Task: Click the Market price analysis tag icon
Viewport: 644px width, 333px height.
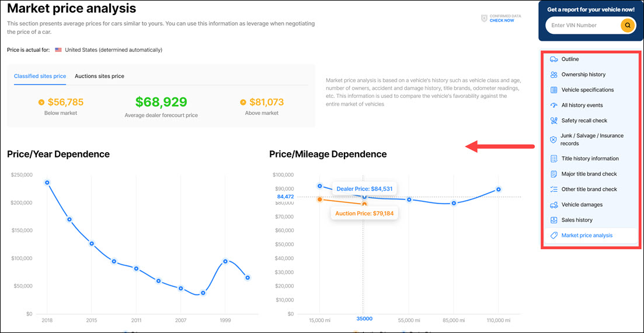Action: (554, 236)
